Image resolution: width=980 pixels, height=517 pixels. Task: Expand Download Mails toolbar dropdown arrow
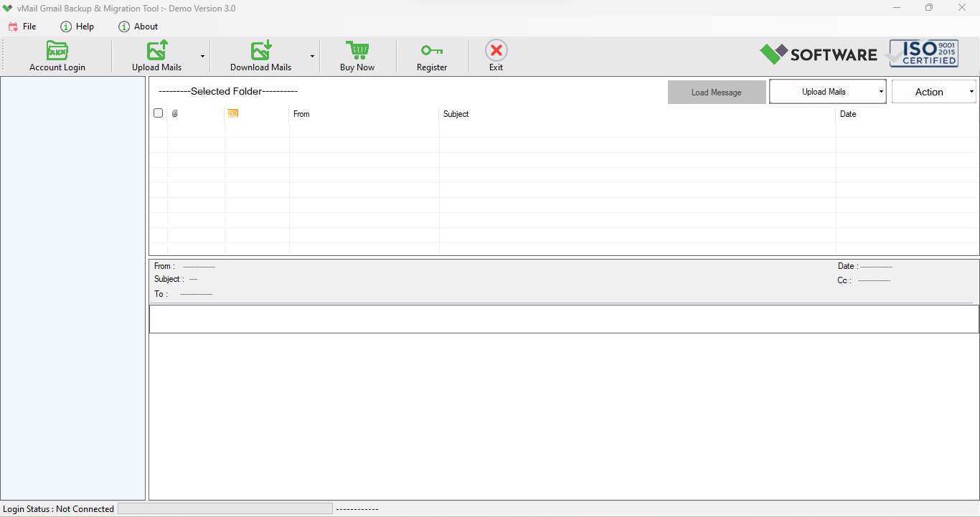point(312,56)
